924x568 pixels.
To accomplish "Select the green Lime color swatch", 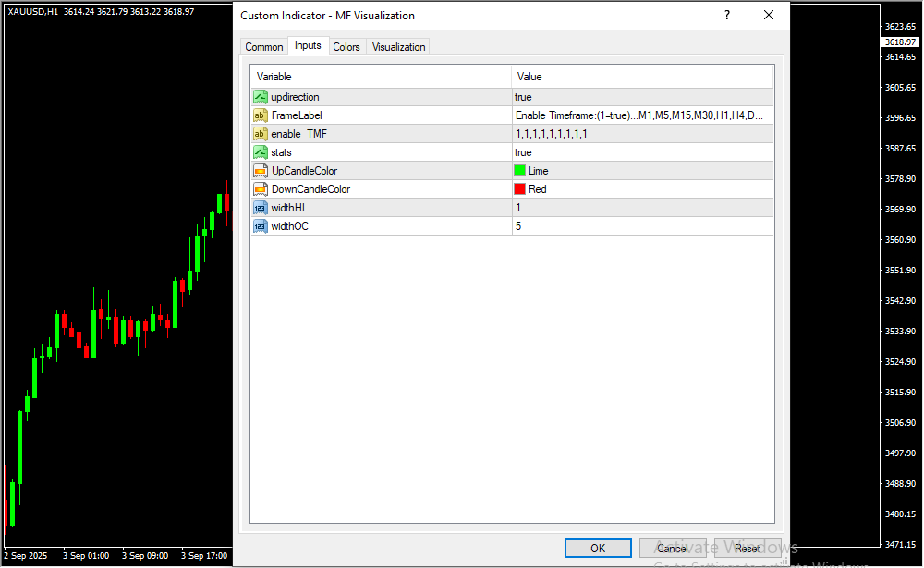I will [x=520, y=171].
